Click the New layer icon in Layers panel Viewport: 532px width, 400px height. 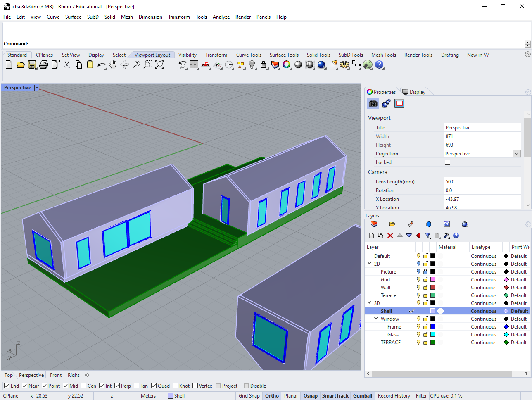371,236
